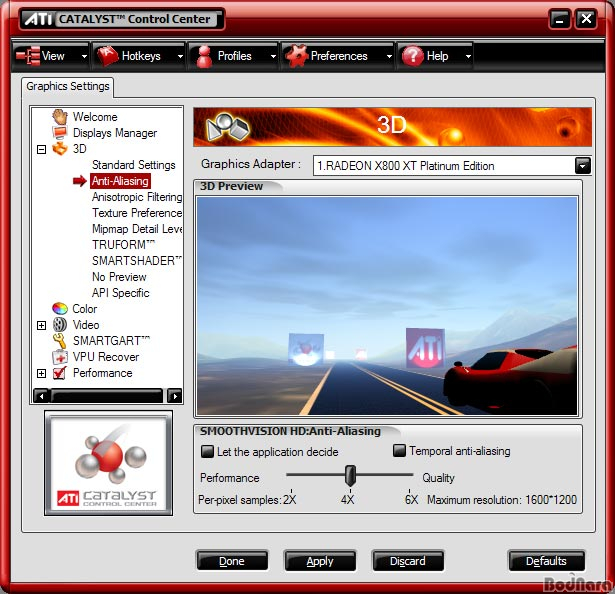Image resolution: width=615 pixels, height=594 pixels.
Task: Enable Let the application decide checkbox
Action: 207,451
